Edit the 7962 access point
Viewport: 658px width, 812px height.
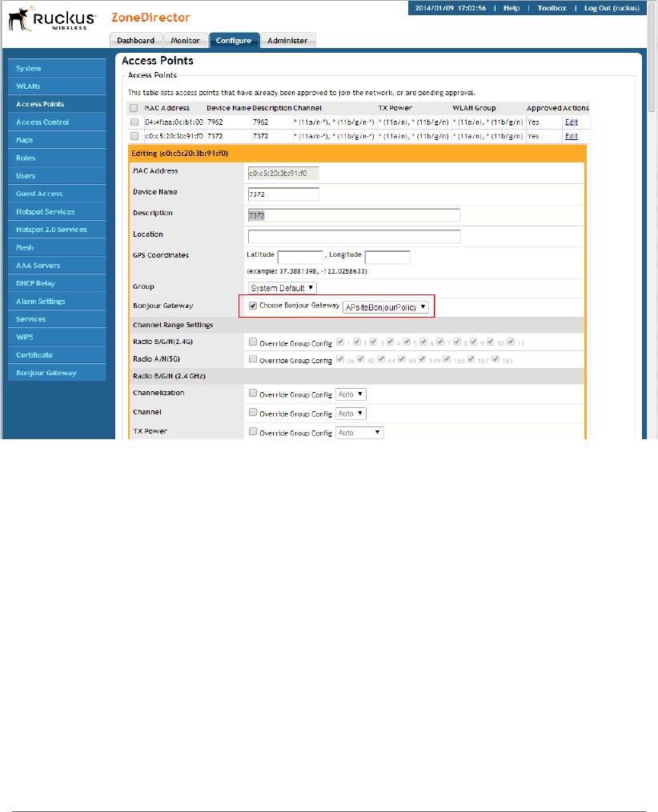[572, 122]
